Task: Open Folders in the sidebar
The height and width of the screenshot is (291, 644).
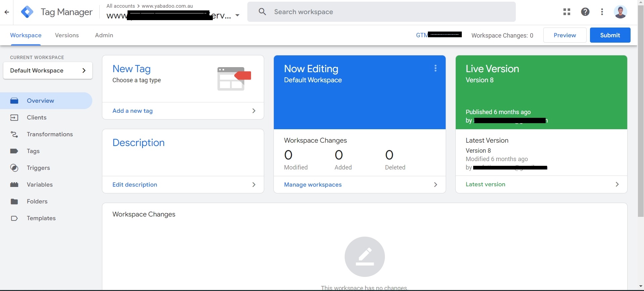Action: point(46,201)
